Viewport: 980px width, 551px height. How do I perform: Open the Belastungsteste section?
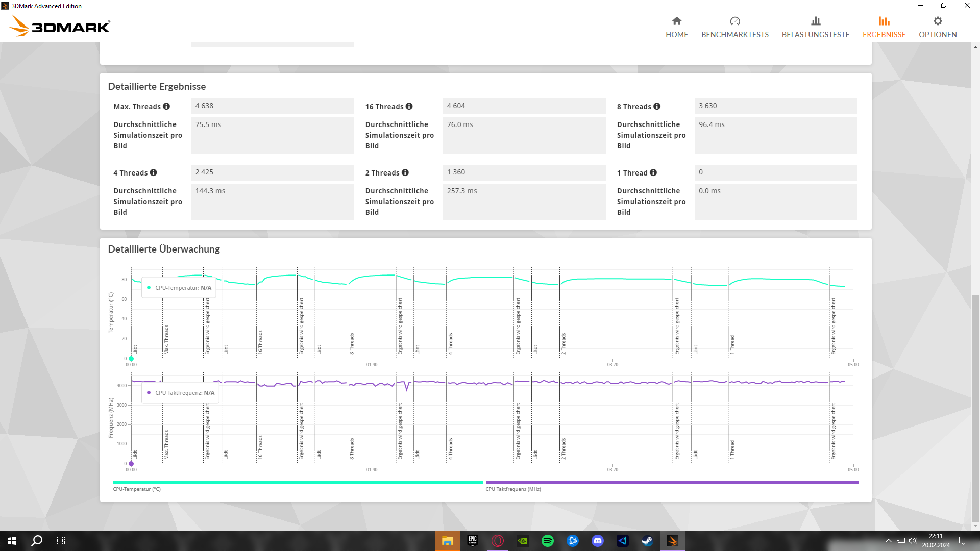815,27
